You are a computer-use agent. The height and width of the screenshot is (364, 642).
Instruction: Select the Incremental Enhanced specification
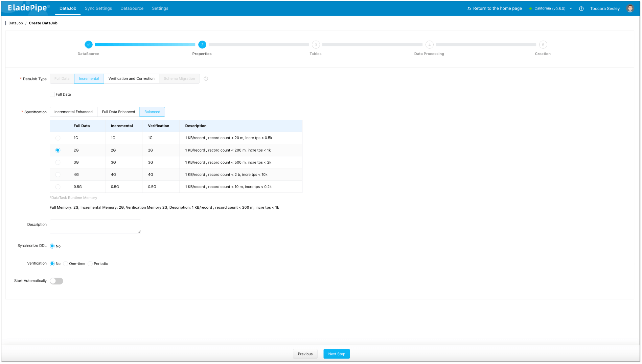tap(73, 112)
